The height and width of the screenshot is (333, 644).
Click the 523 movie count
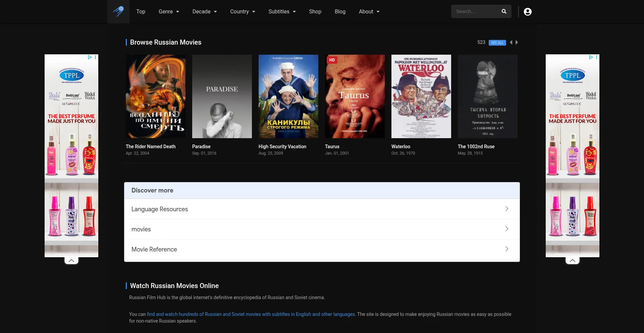481,42
